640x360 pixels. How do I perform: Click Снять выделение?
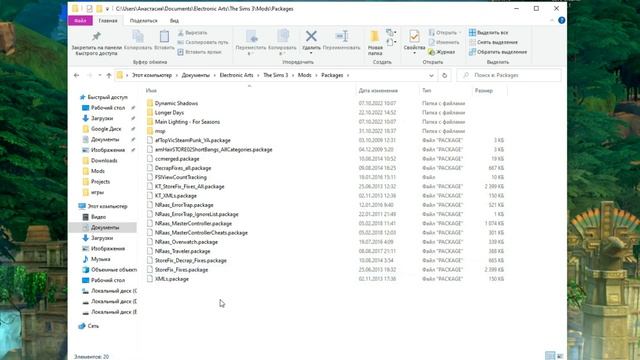pyautogui.click(x=493, y=42)
